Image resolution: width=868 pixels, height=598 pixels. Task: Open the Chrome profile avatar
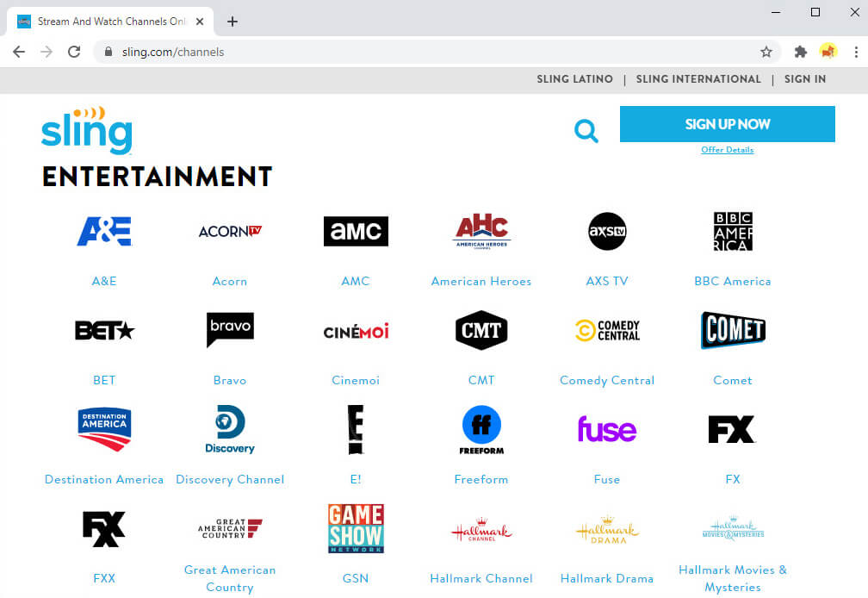(828, 52)
